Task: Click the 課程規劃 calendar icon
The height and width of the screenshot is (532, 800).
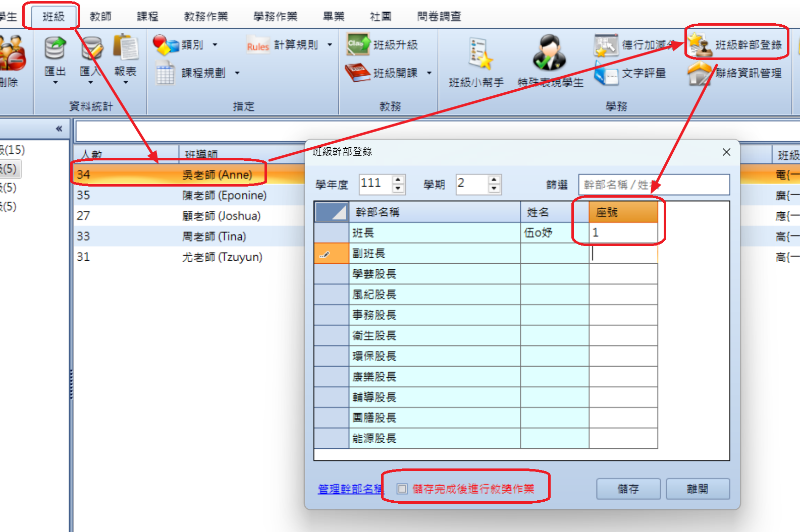Action: pyautogui.click(x=166, y=73)
